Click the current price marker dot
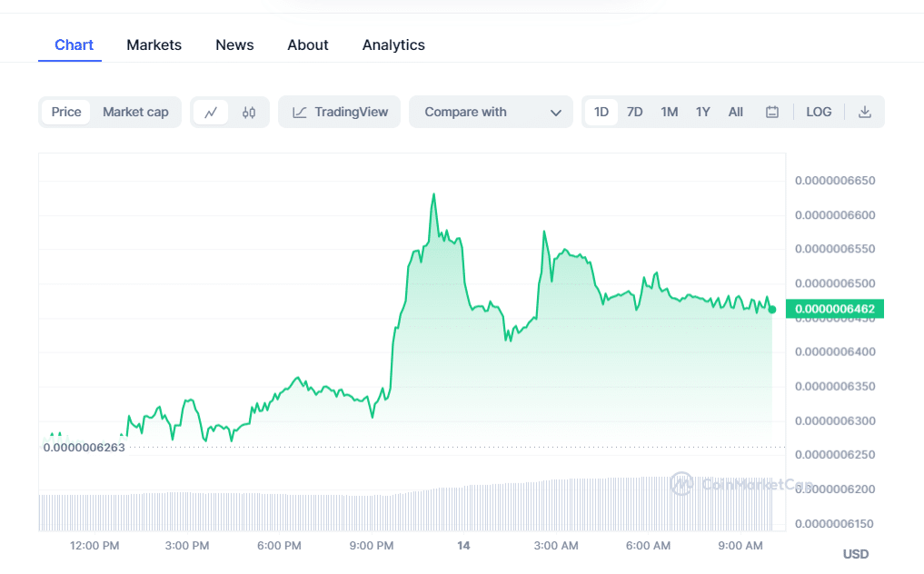This screenshot has width=924, height=574. (772, 310)
